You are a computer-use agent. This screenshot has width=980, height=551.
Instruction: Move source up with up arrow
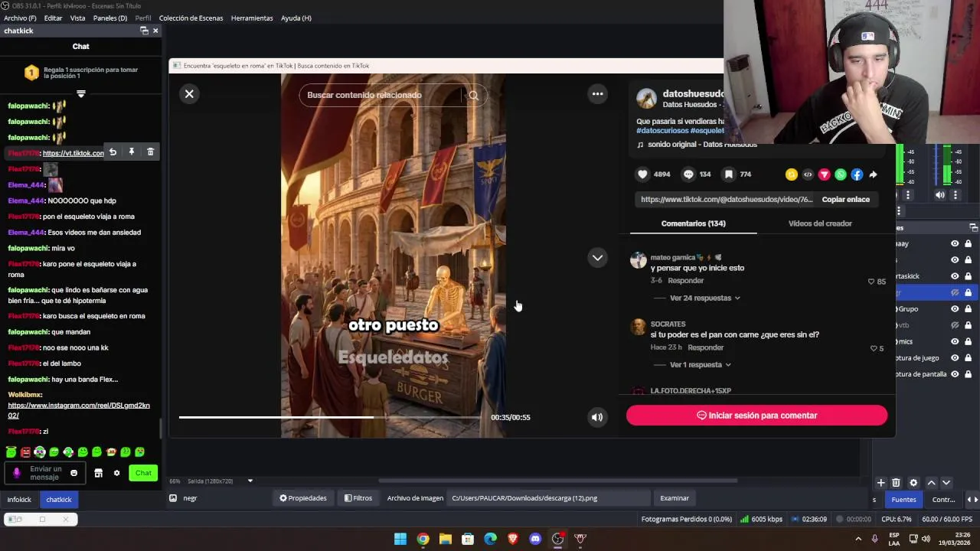931,483
